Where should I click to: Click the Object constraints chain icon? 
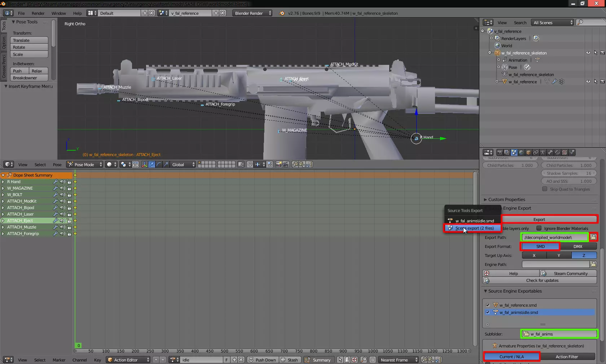pyautogui.click(x=536, y=152)
